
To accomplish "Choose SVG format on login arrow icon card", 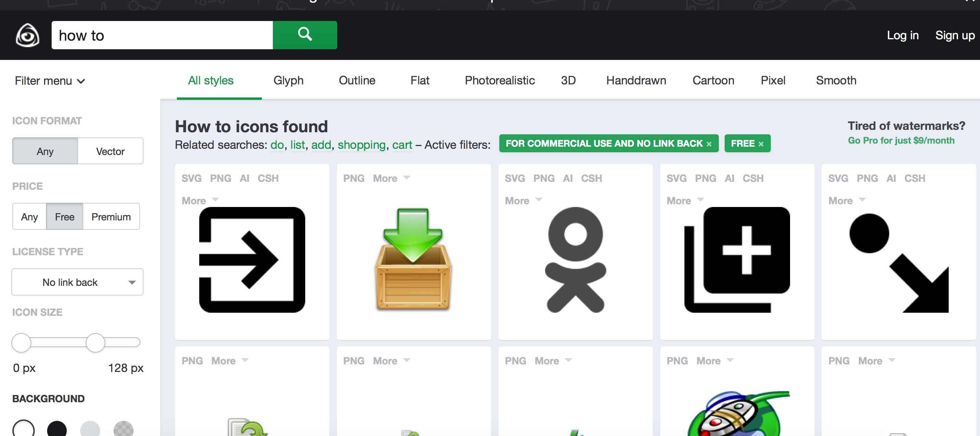I will (x=191, y=178).
